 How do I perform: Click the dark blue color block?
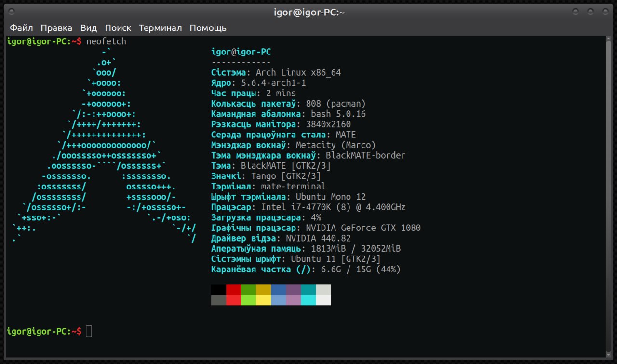coord(278,290)
